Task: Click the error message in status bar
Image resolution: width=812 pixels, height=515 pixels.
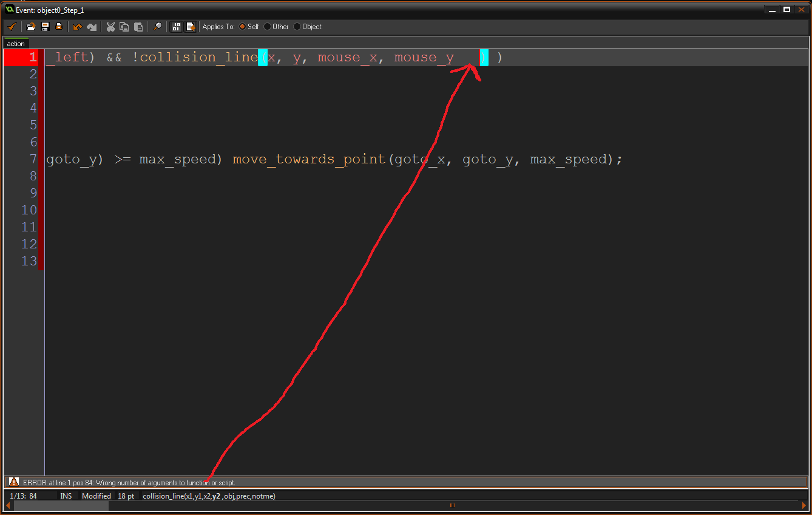Action: click(129, 483)
